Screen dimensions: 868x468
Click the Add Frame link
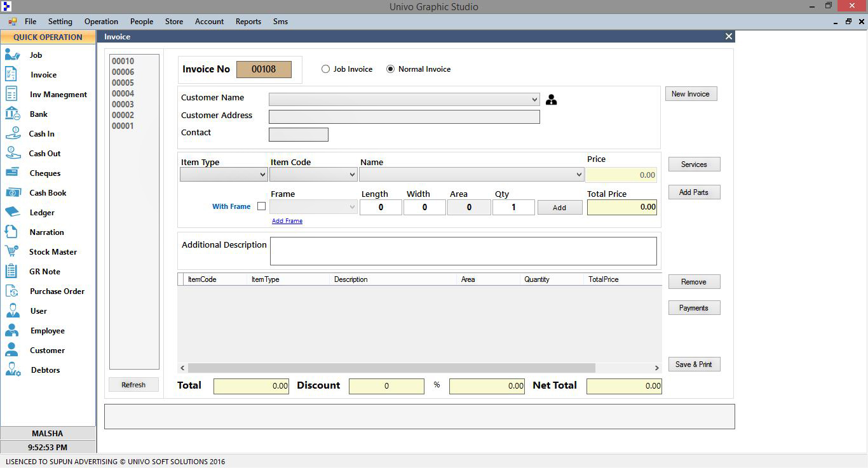pos(287,221)
